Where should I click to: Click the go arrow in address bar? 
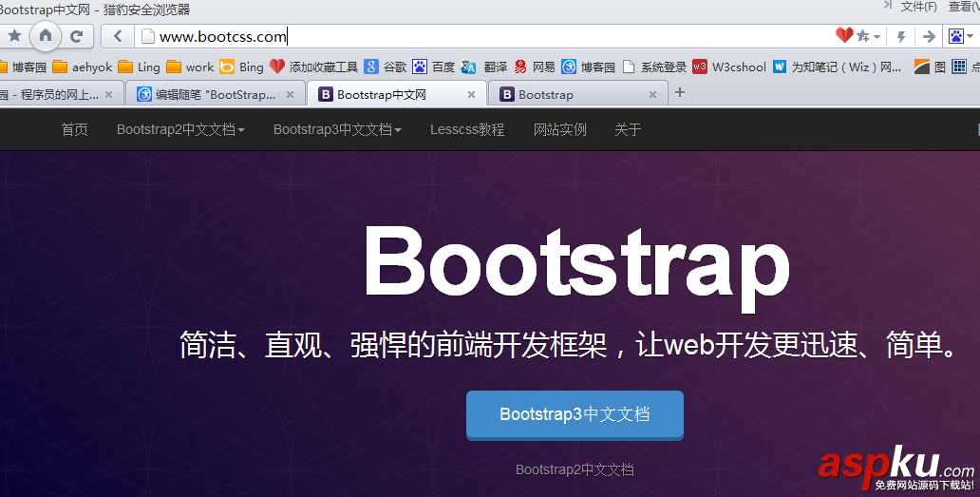coord(929,36)
